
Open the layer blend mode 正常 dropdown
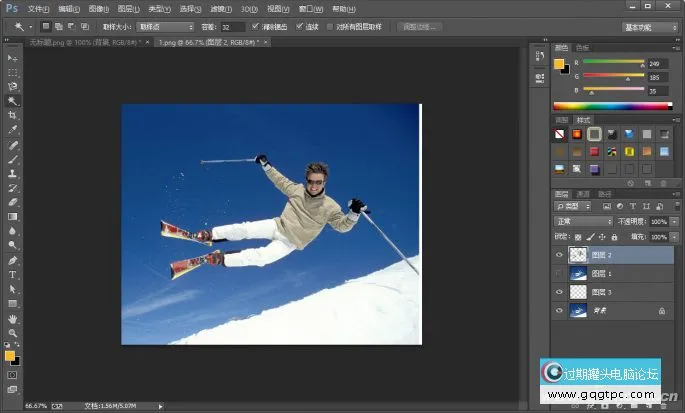(x=584, y=221)
